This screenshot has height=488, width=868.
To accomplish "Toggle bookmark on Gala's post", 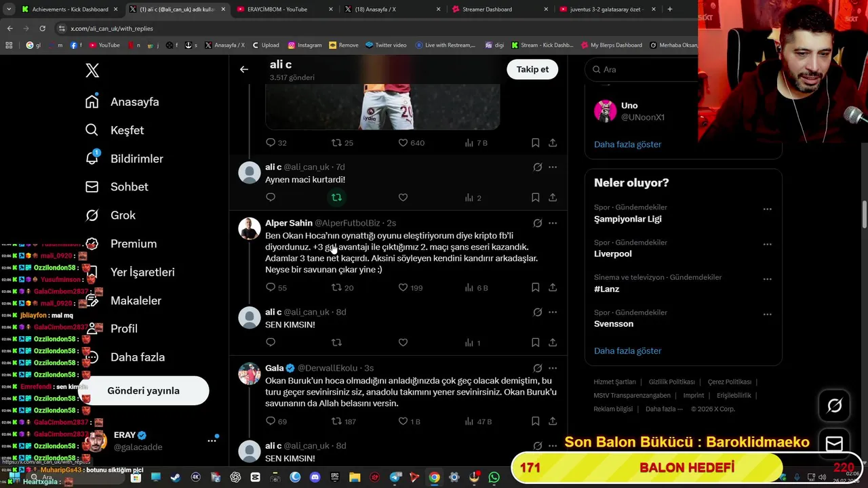I will [x=535, y=422].
